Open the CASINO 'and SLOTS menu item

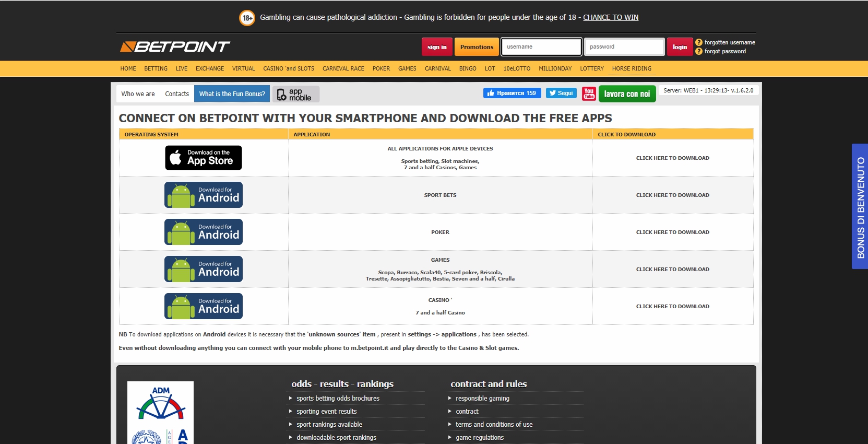coord(289,68)
